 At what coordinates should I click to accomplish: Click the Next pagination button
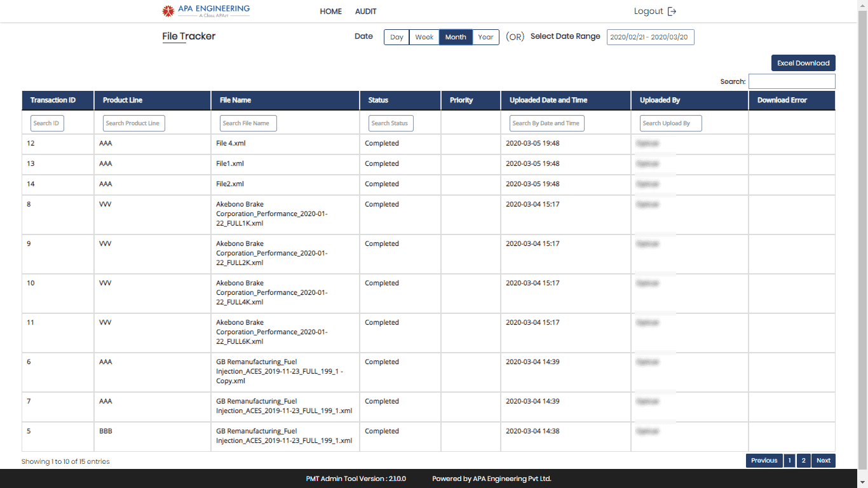click(824, 461)
